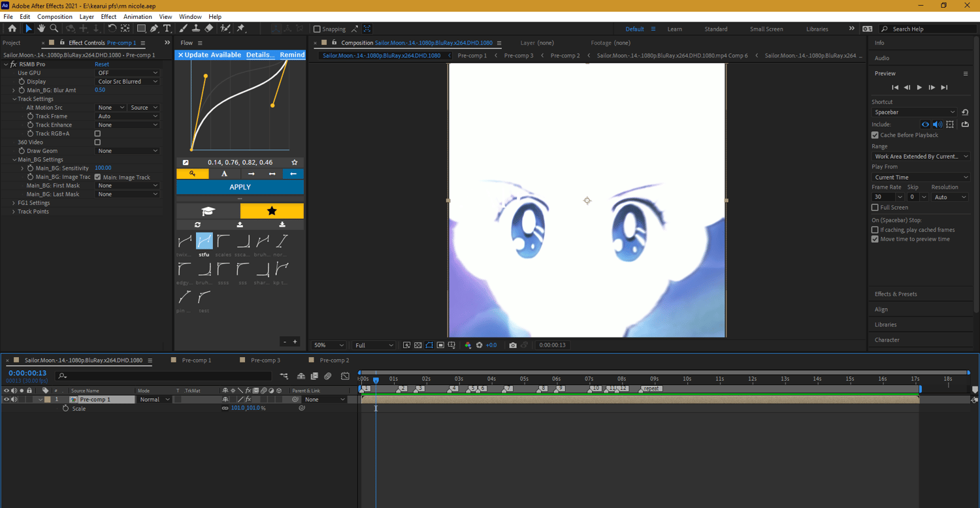Select the Rectangle shape tool
Image resolution: width=980 pixels, height=508 pixels.
[x=140, y=29]
